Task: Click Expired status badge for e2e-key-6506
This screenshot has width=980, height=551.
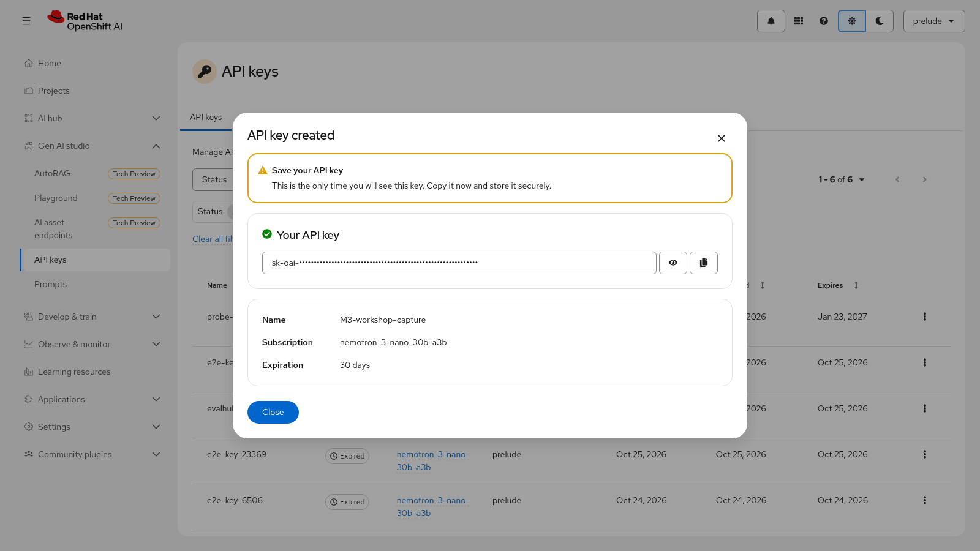Action: pyautogui.click(x=347, y=502)
